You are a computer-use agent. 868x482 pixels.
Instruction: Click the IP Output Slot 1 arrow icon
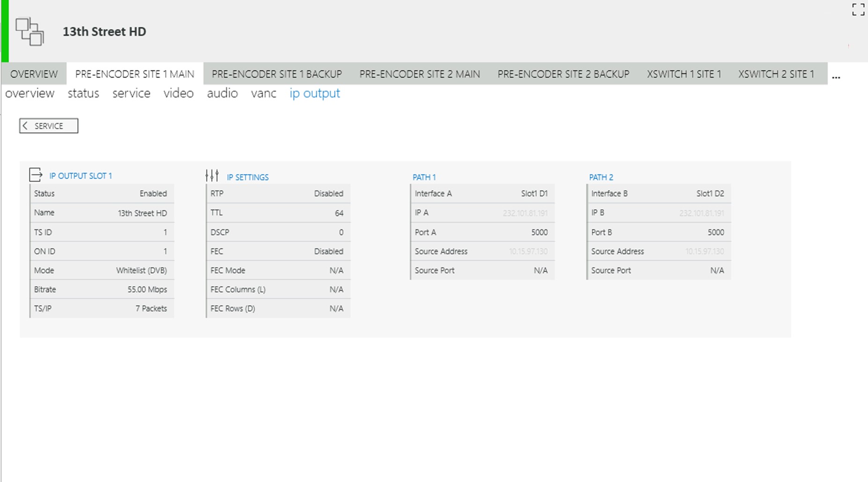(x=36, y=175)
